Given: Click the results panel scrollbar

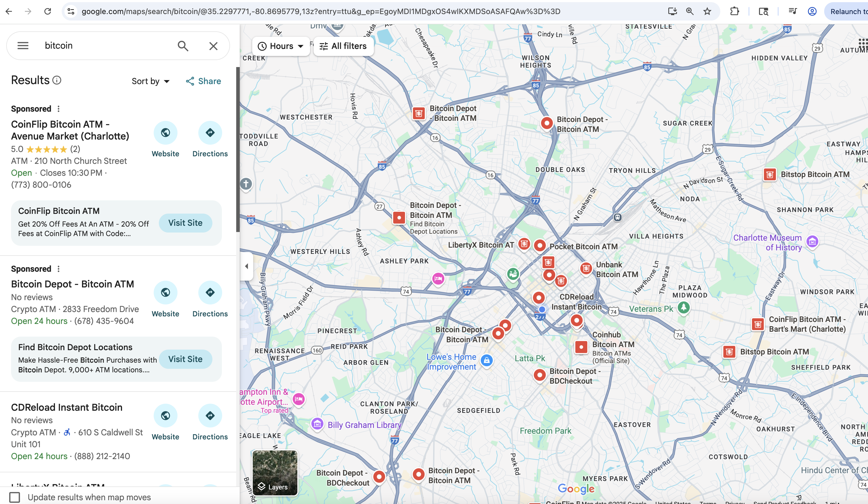Looking at the screenshot, I should tap(238, 150).
